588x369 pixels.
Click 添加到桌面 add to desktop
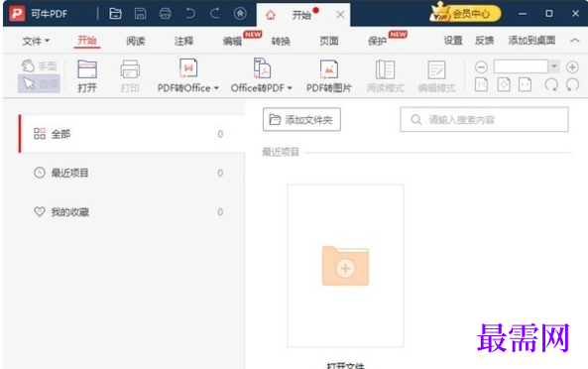coord(531,40)
